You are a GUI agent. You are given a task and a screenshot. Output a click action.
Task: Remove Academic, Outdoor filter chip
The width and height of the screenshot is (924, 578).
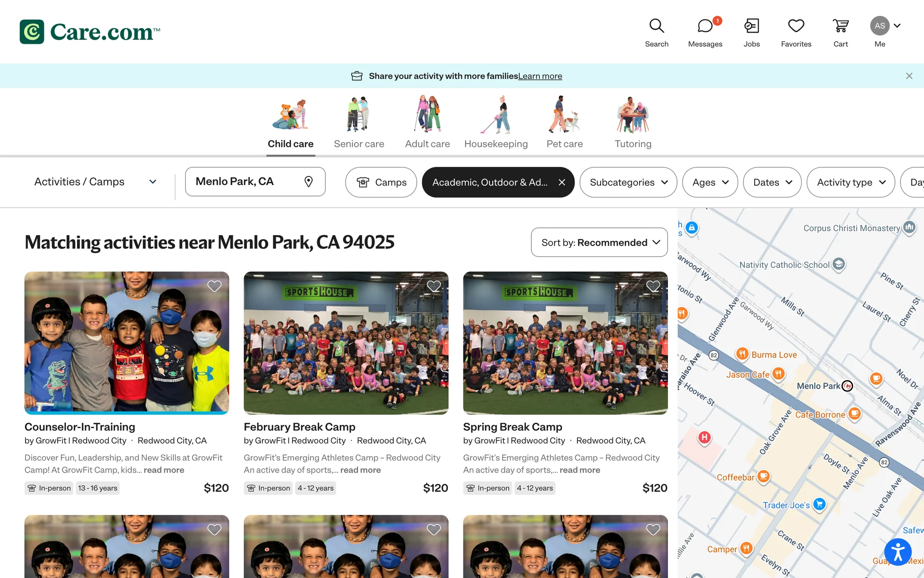coord(562,182)
